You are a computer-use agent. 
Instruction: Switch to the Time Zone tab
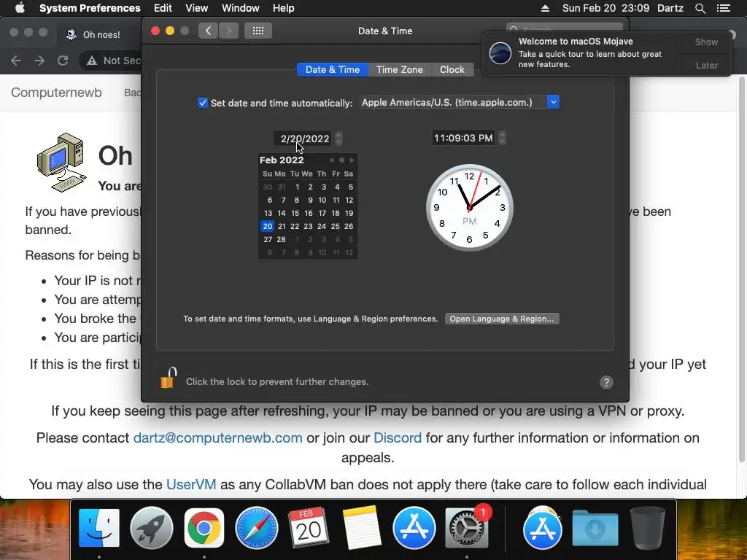400,69
